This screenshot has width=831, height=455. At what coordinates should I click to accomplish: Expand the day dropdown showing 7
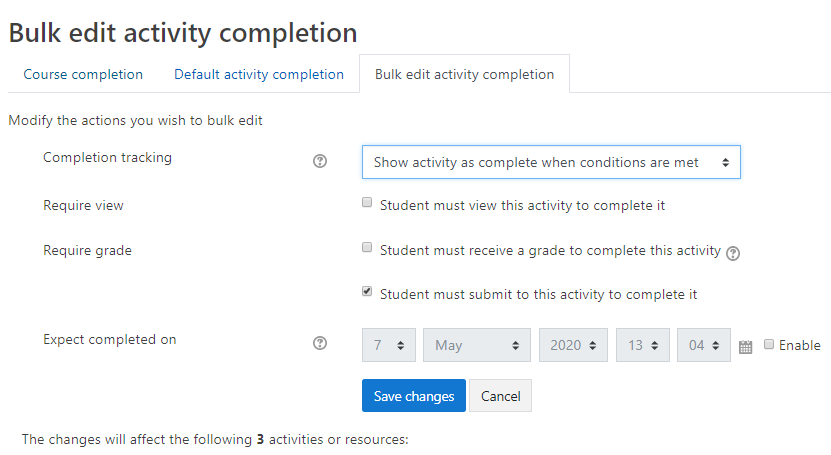pos(389,345)
